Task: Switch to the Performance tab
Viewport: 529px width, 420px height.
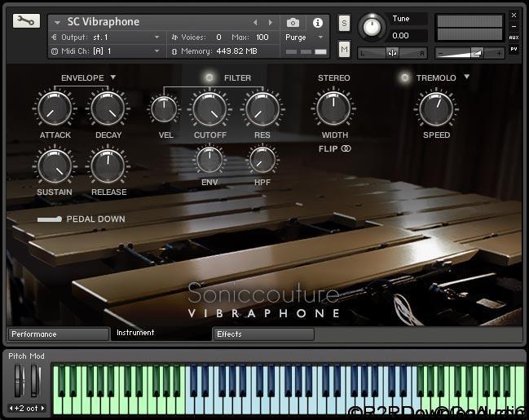Action: [x=57, y=334]
